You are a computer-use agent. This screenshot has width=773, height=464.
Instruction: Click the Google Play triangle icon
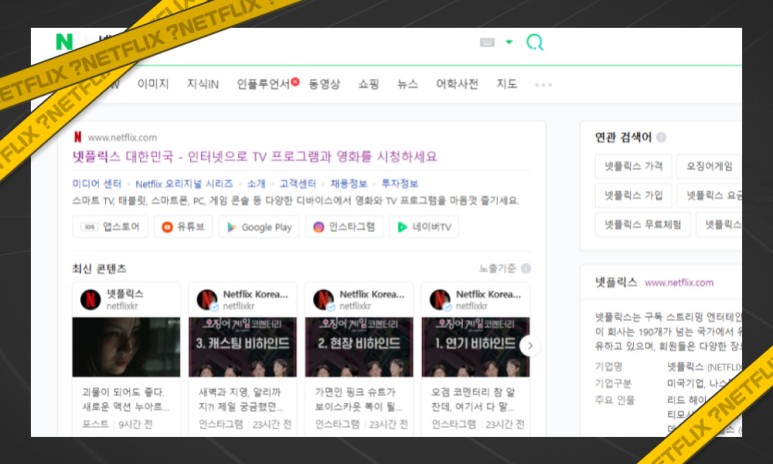tap(231, 227)
